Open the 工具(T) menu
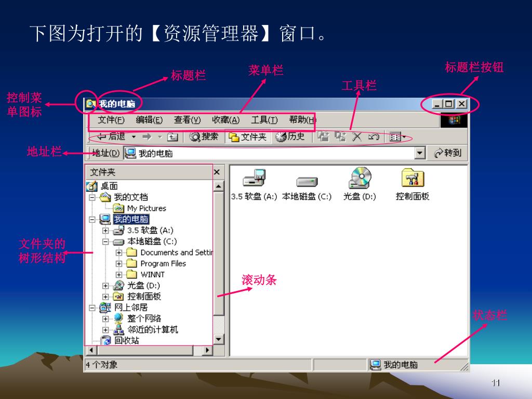Image resolution: width=532 pixels, height=399 pixels. pyautogui.click(x=264, y=120)
